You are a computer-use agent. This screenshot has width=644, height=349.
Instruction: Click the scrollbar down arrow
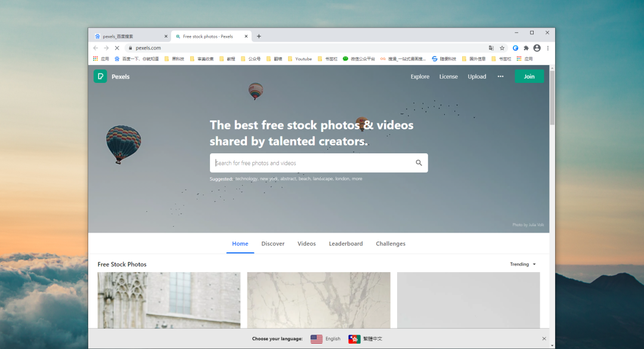[552, 345]
